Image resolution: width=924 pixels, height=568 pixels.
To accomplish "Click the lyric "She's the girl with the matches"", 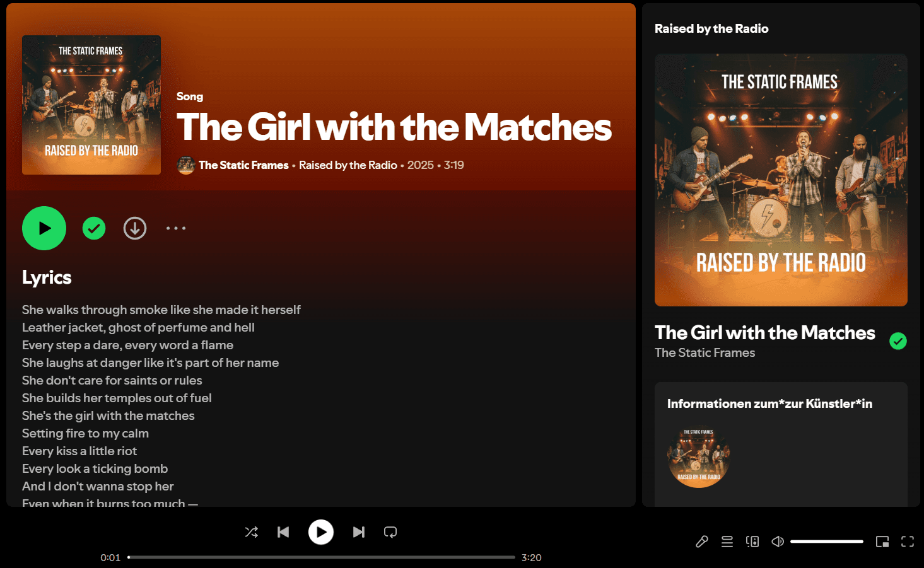I will (108, 415).
